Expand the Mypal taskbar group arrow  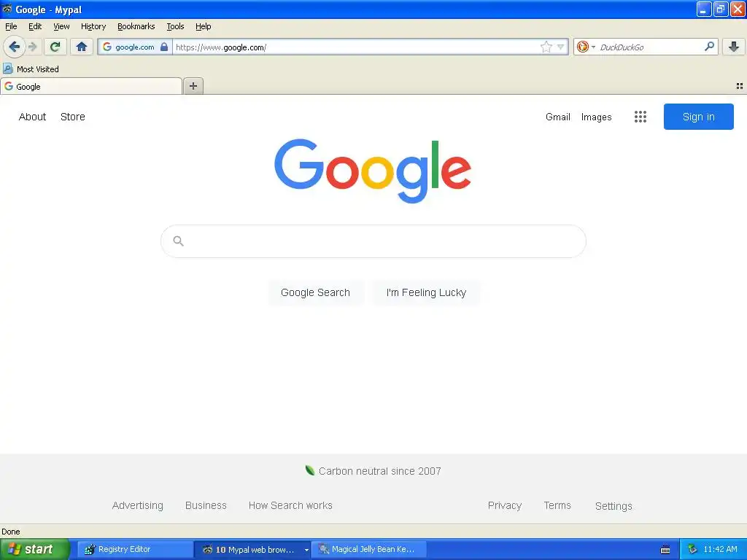(306, 550)
